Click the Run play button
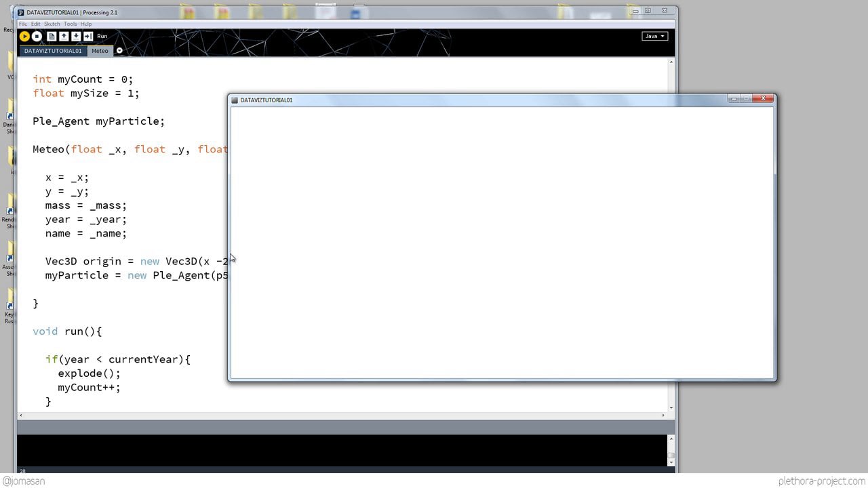Screen dimensions: 868x488 click(24, 36)
